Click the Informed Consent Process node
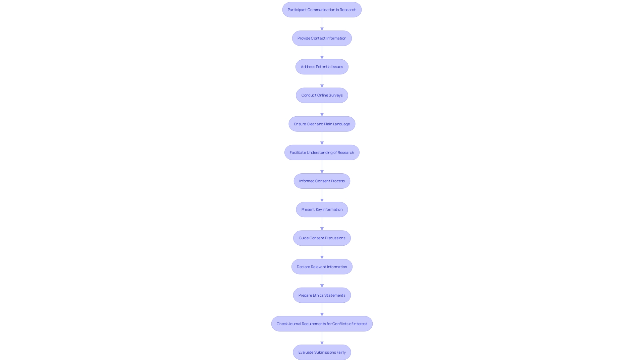 322,180
